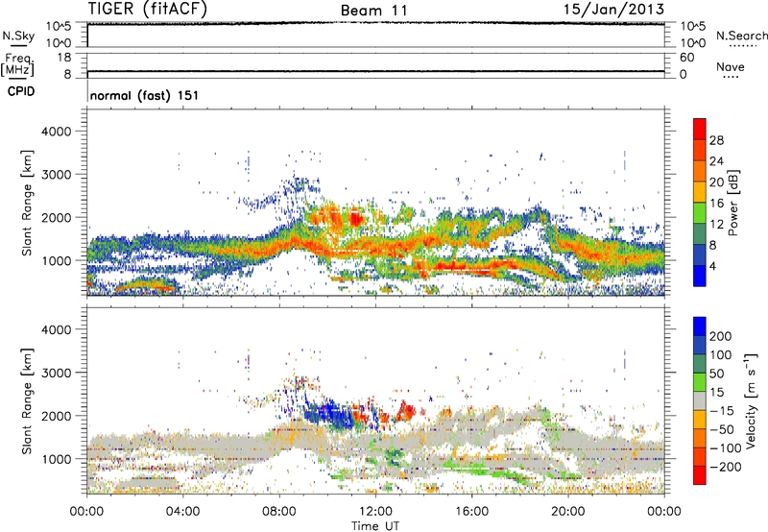Click the 2000 tick of the velocity panel
The image size is (768, 532).
click(57, 416)
